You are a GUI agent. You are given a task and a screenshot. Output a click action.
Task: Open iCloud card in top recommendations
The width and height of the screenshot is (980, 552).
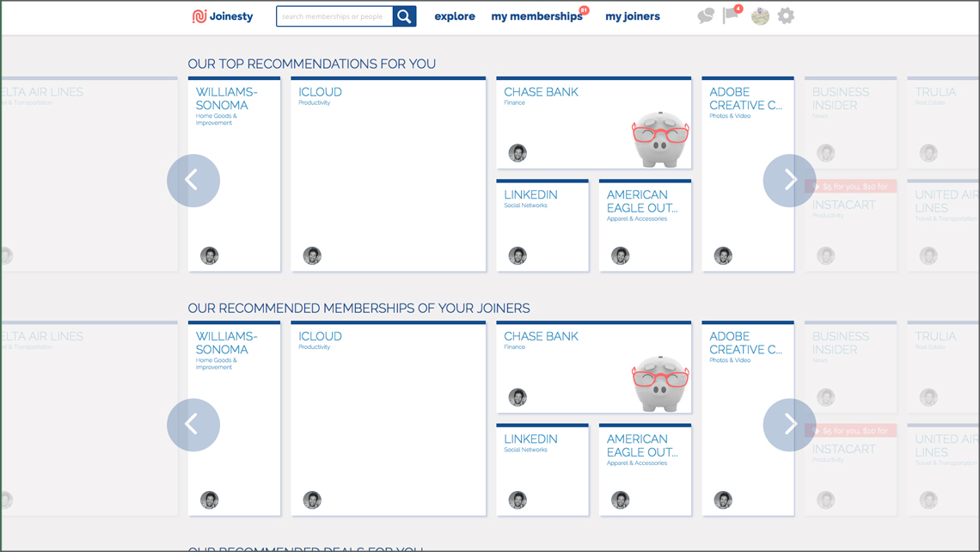(x=388, y=175)
